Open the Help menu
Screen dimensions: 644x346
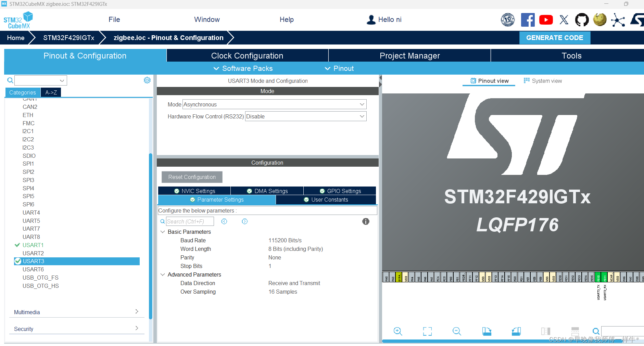287,20
